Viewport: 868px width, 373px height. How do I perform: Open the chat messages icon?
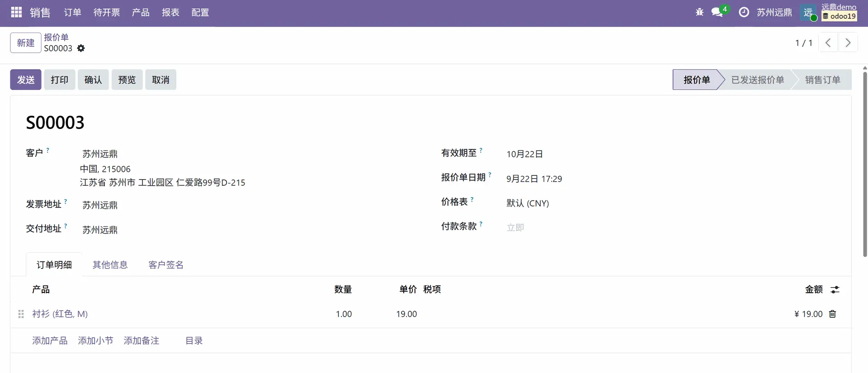pyautogui.click(x=717, y=12)
